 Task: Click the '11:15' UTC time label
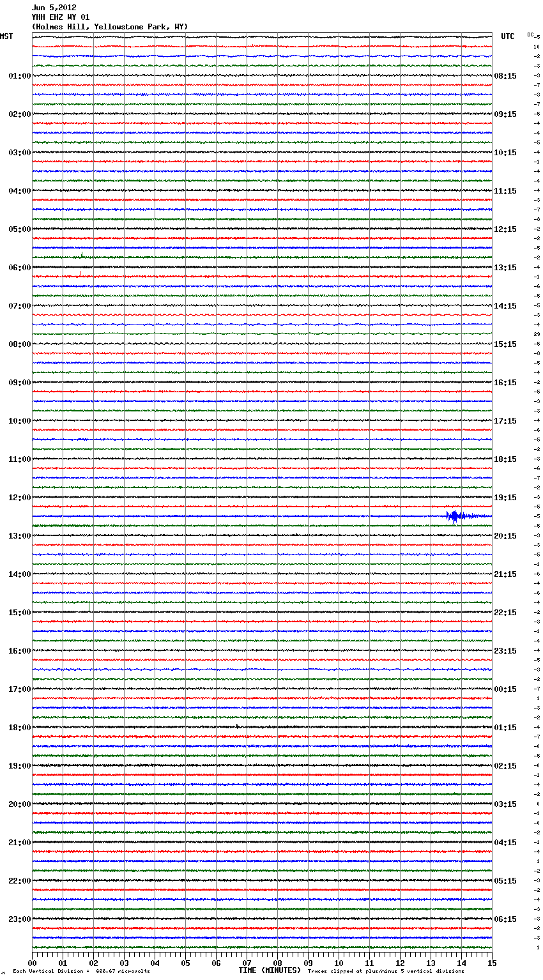[x=505, y=190]
